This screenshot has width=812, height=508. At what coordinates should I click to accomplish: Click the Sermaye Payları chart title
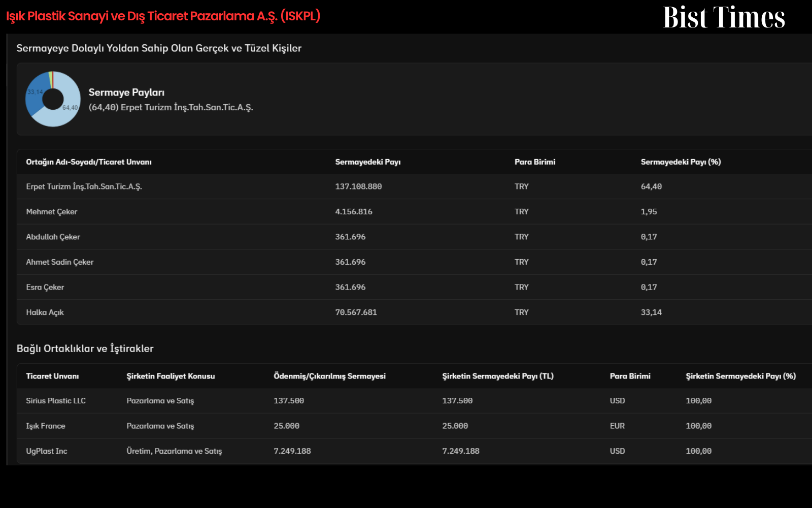coord(126,92)
